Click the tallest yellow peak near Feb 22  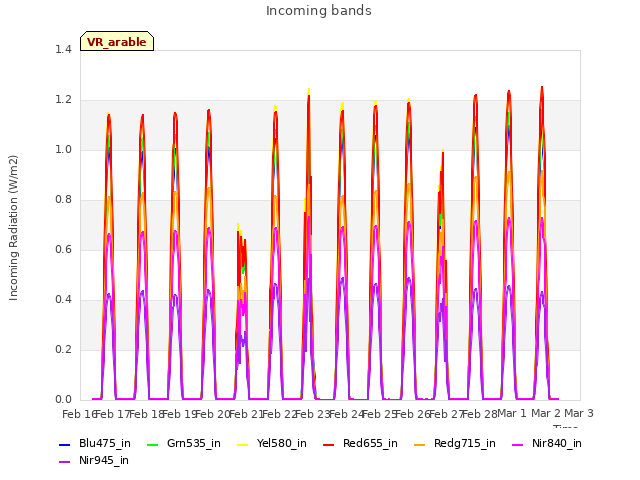309,92
